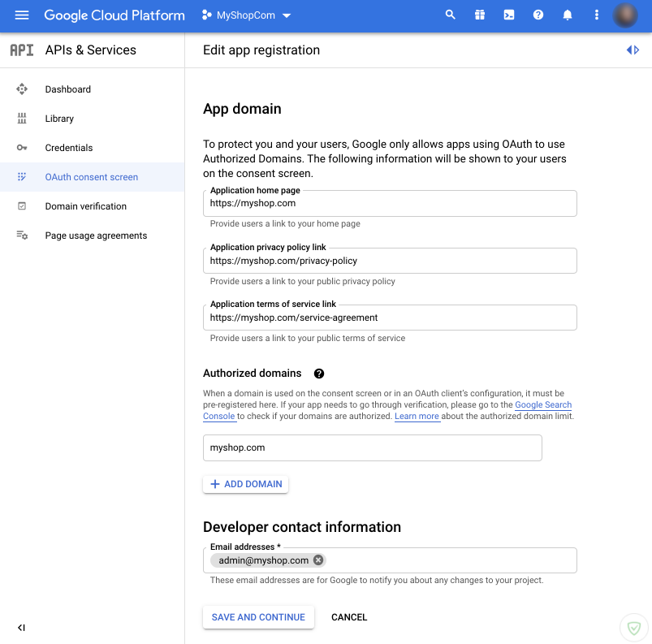Click the Application home page field

[390, 204]
